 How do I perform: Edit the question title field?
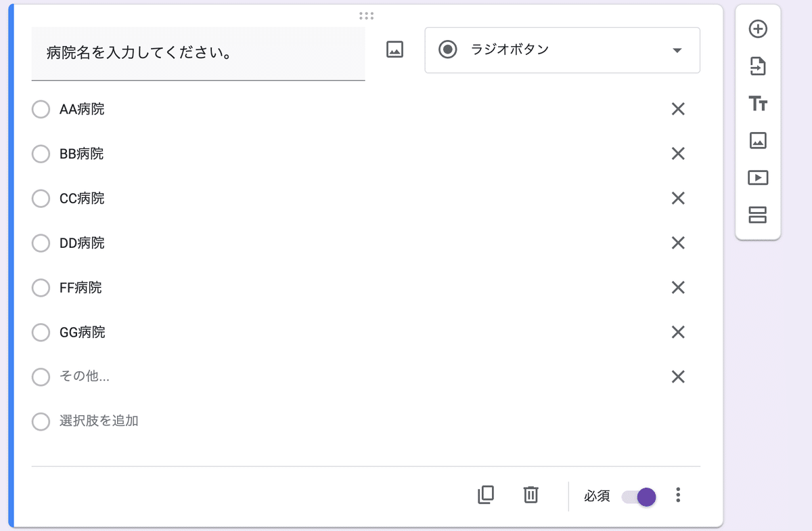(x=198, y=53)
